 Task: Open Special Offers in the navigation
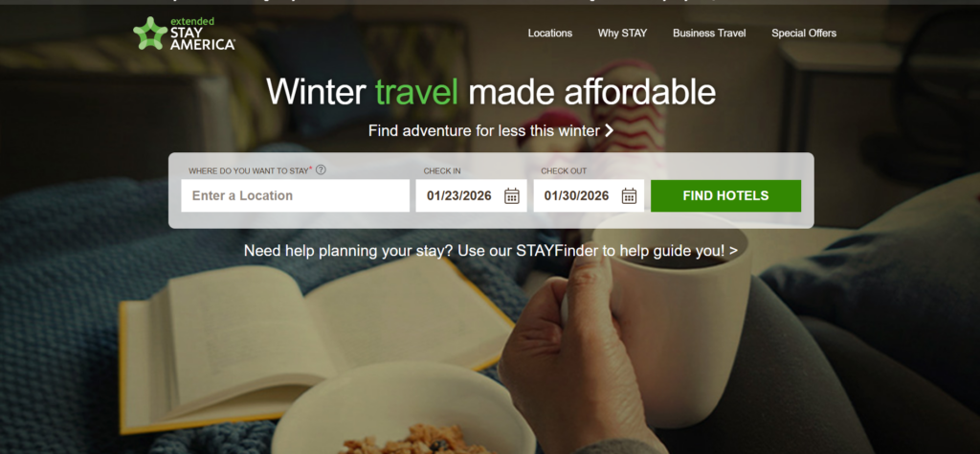804,34
